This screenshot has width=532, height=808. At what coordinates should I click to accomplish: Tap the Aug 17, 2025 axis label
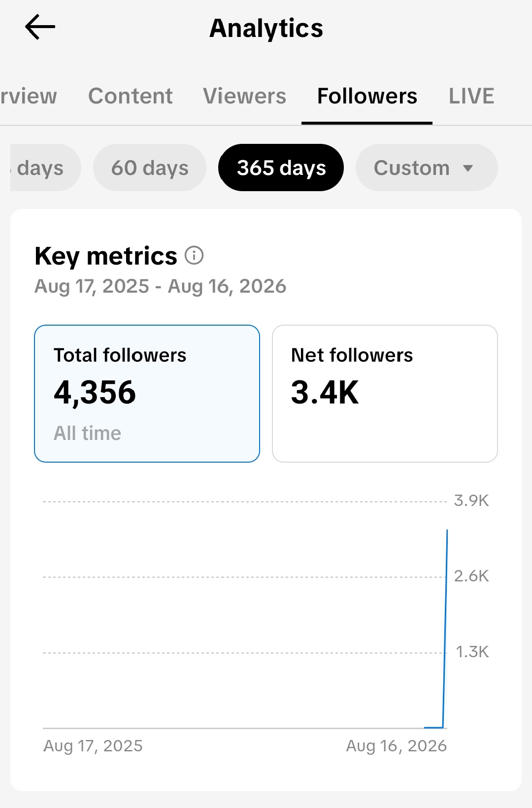(x=93, y=746)
